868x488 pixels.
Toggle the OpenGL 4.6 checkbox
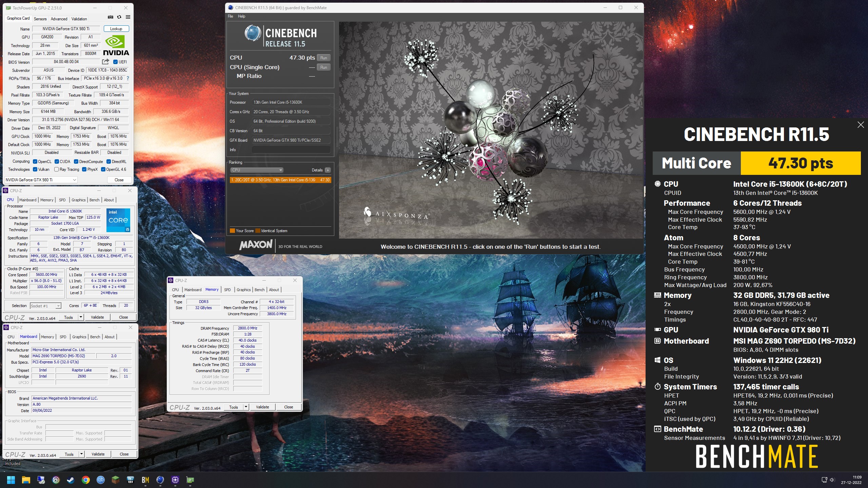click(103, 169)
